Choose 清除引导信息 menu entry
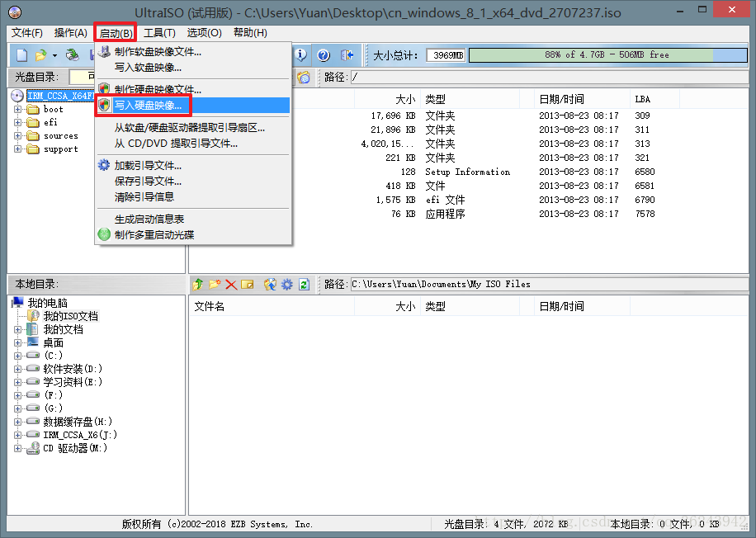 click(x=193, y=196)
